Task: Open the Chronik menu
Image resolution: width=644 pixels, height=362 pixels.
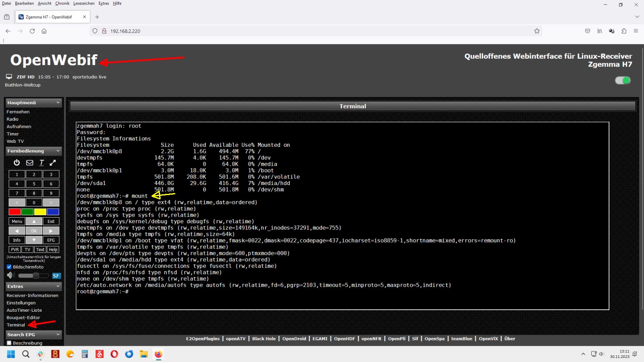Action: (62, 3)
